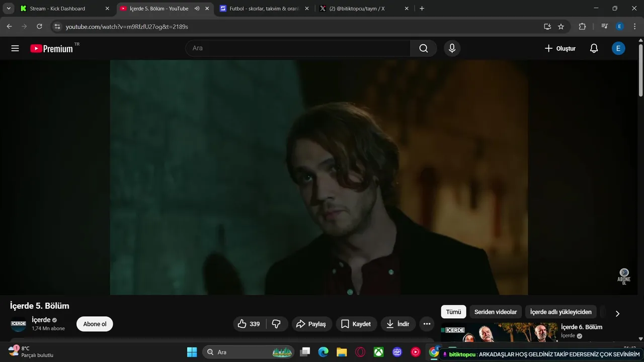644x362 pixels.
Task: Reload the YouTube page
Action: coord(39,26)
